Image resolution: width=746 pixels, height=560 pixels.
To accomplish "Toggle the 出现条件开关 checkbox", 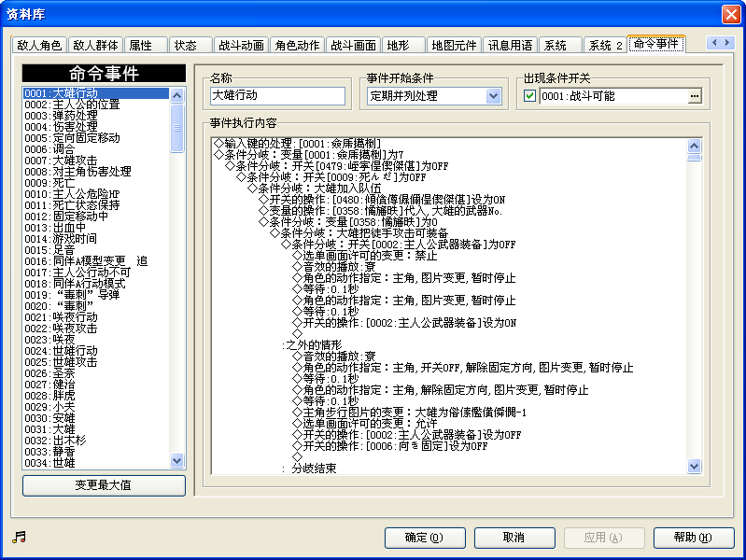I will click(530, 96).
